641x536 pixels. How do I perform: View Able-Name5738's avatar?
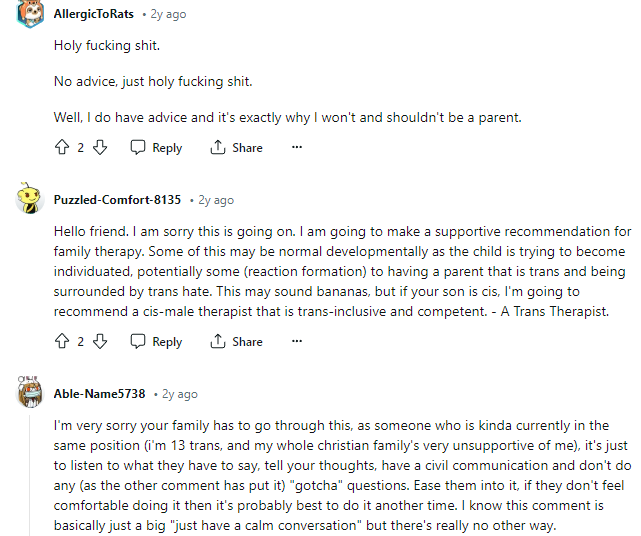(30, 392)
